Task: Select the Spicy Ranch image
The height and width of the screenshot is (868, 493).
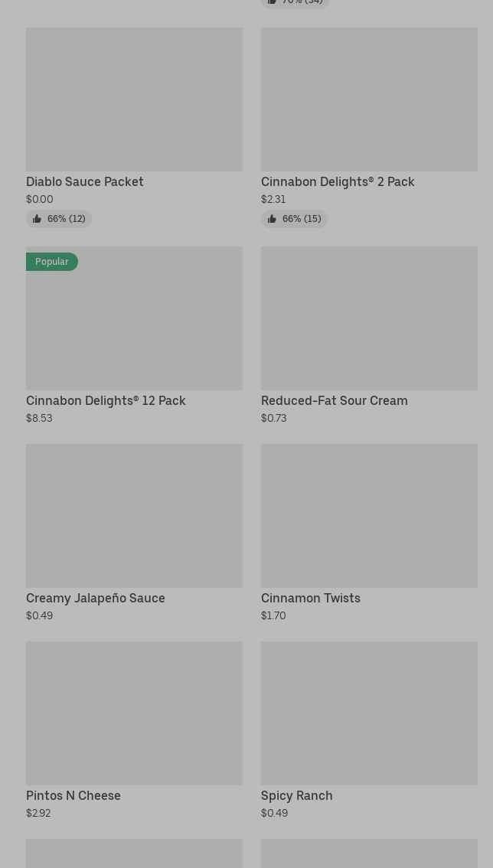Action: [369, 713]
